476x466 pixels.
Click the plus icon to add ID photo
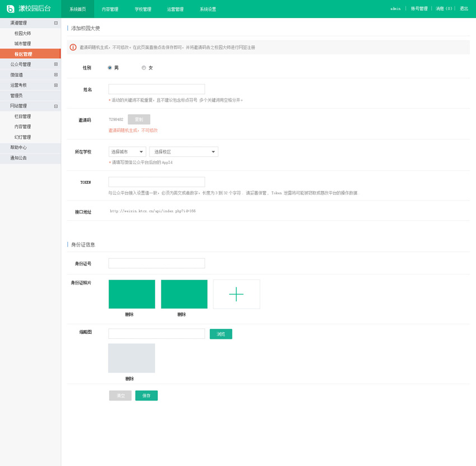[236, 294]
